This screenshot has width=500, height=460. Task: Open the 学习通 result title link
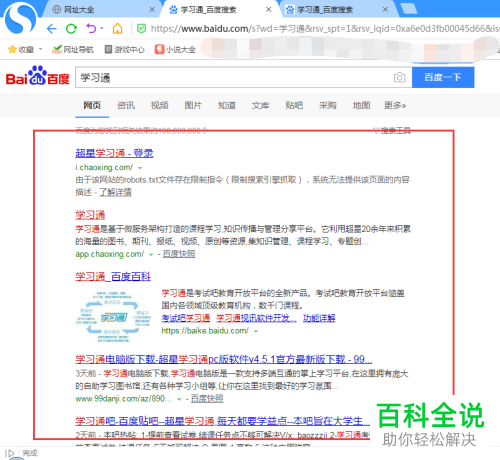90,215
